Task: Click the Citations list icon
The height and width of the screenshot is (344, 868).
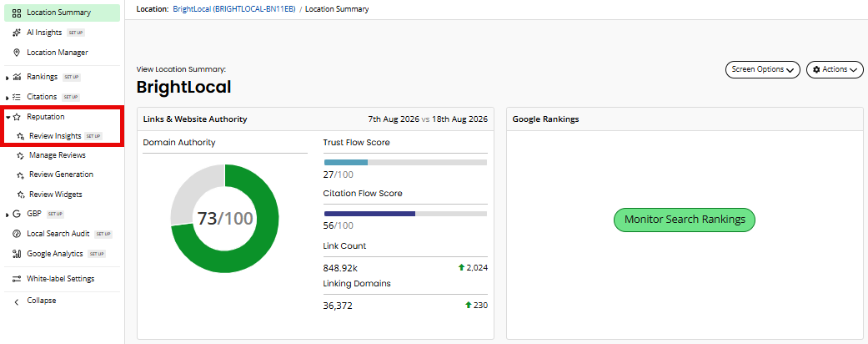Action: 17,97
